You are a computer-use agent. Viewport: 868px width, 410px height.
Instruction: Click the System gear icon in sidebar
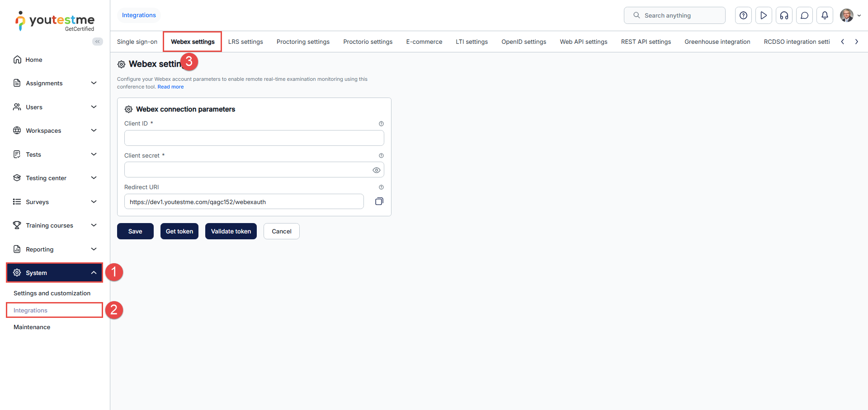pos(17,273)
